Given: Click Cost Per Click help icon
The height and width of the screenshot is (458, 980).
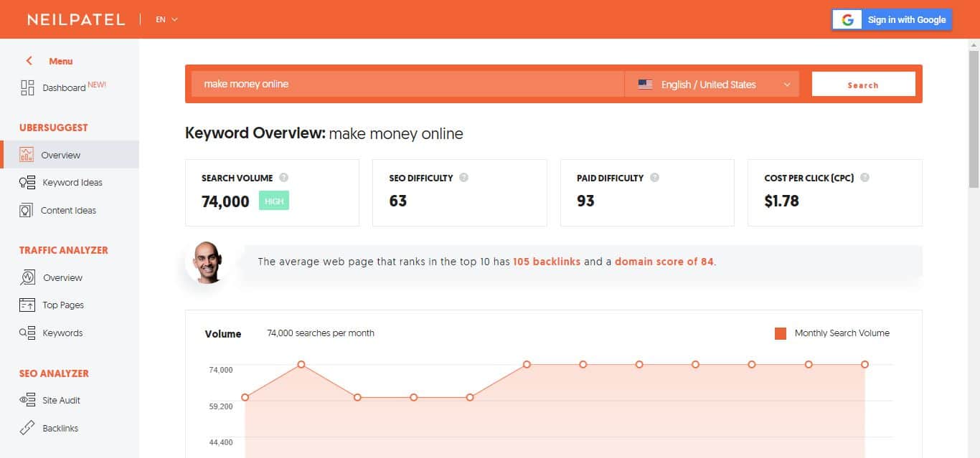Looking at the screenshot, I should (x=864, y=178).
